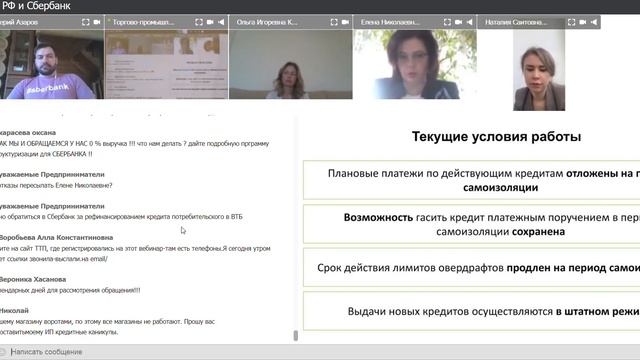Click chat author 'Вероника Хасанова'
Image resolution: width=640 pixels, height=360 pixels.
33,279
